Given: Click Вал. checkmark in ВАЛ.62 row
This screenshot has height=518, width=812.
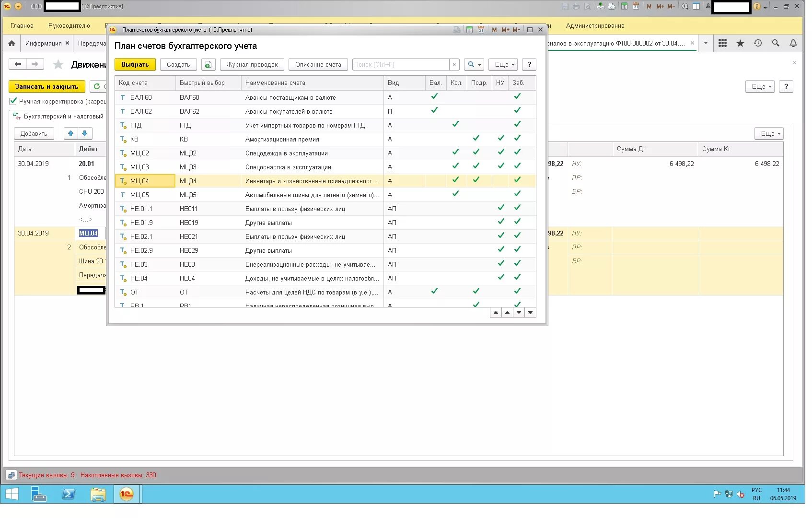Looking at the screenshot, I should pos(434,110).
